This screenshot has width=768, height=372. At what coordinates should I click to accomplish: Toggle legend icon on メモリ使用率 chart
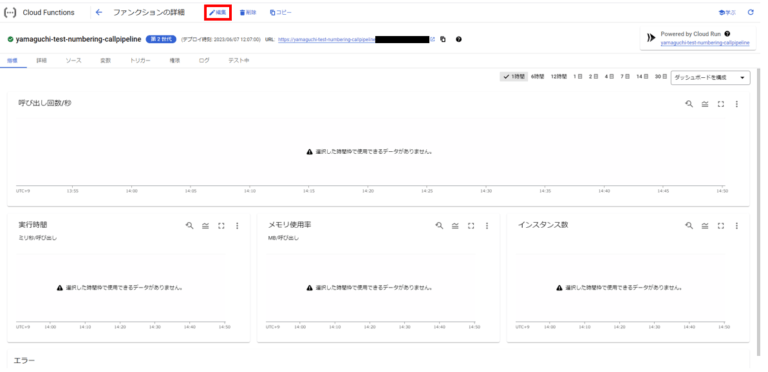point(455,226)
